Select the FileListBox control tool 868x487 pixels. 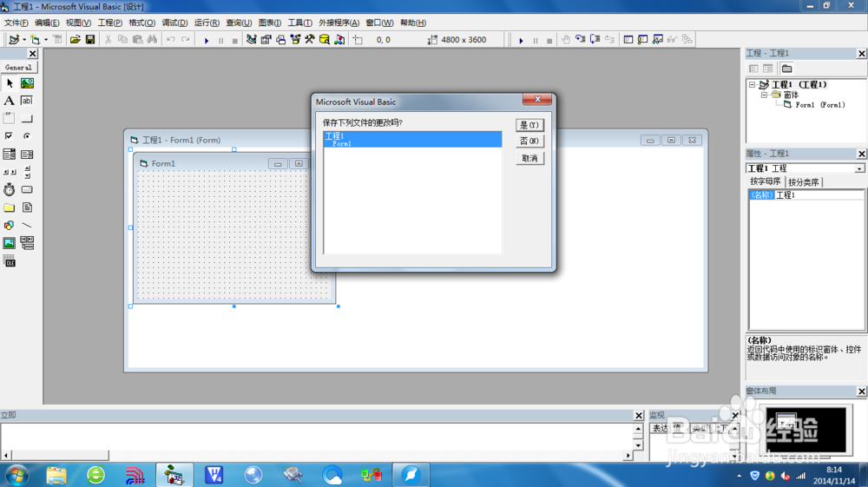click(x=27, y=207)
